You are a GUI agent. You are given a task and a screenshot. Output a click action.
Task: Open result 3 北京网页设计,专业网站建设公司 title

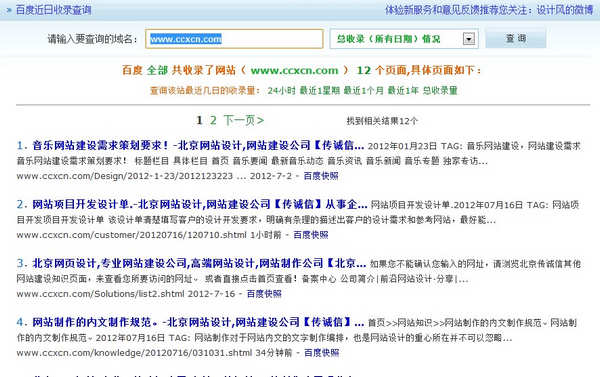199,263
